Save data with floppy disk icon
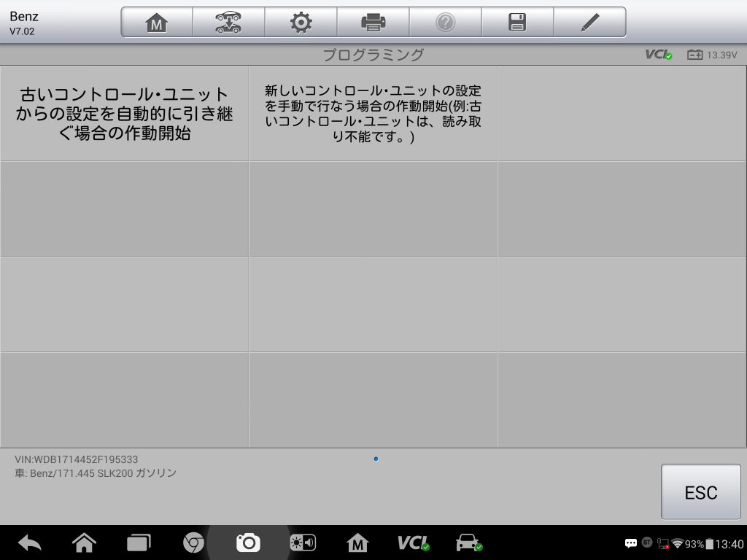The image size is (747, 560). pos(517,23)
